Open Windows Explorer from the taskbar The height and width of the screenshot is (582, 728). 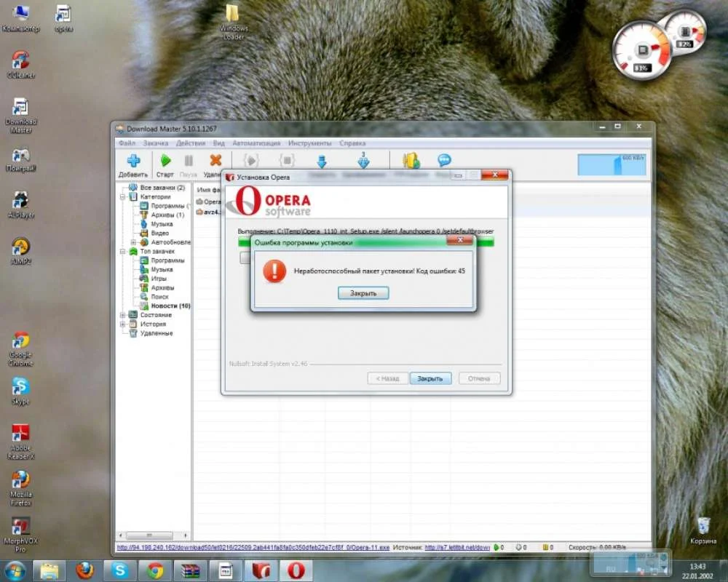tap(50, 571)
